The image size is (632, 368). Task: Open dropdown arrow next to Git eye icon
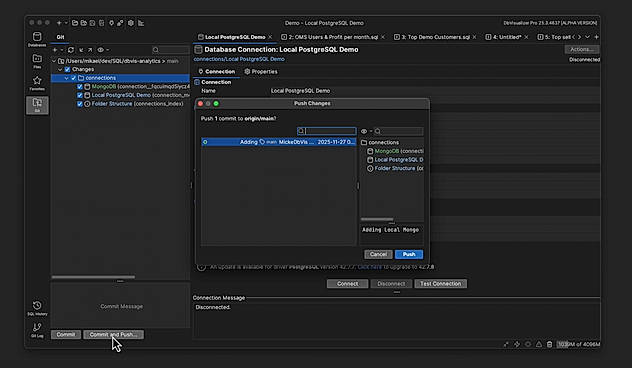point(108,50)
